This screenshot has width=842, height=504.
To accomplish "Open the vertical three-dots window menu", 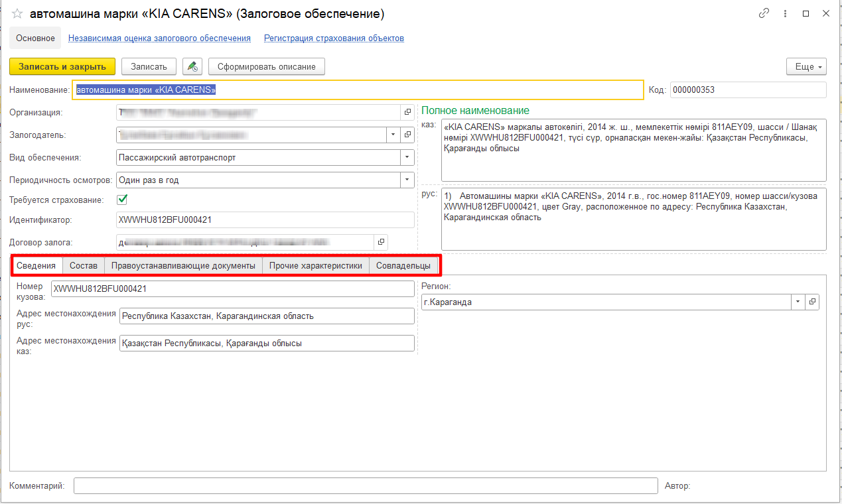I will (x=785, y=14).
